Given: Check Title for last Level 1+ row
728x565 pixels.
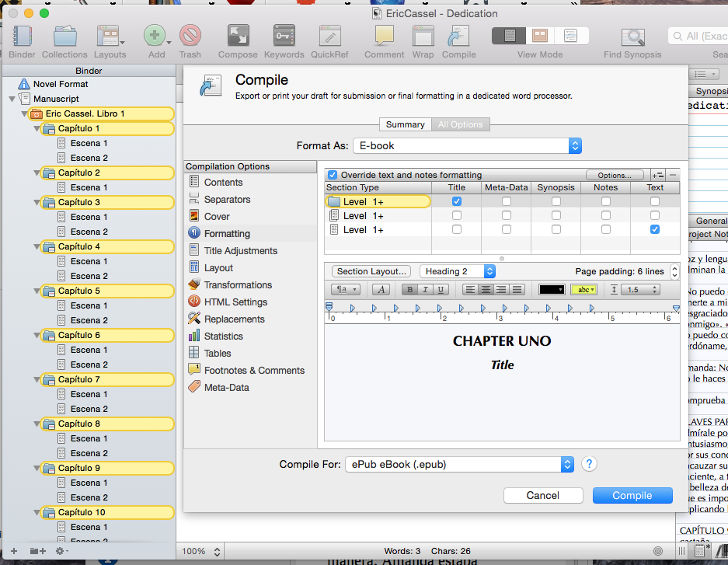Looking at the screenshot, I should pyautogui.click(x=457, y=229).
